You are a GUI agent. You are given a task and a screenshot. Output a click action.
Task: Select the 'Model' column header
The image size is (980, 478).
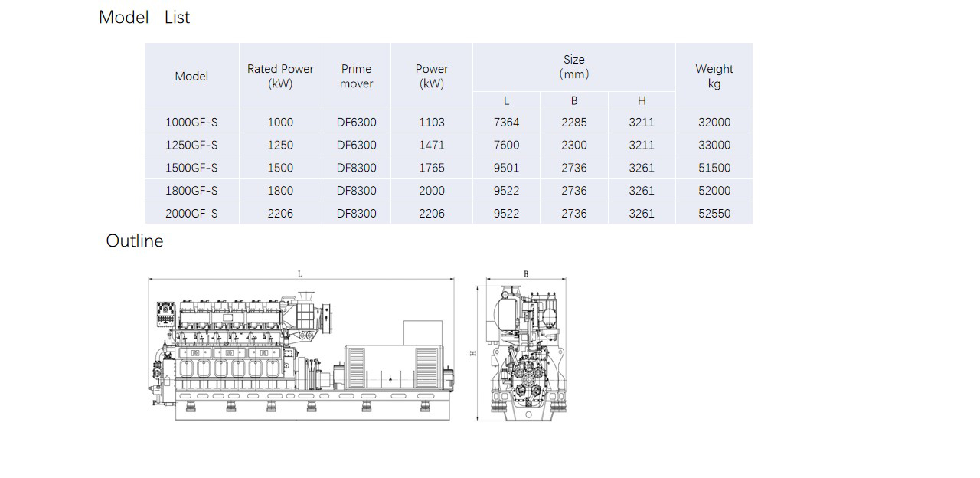click(191, 76)
